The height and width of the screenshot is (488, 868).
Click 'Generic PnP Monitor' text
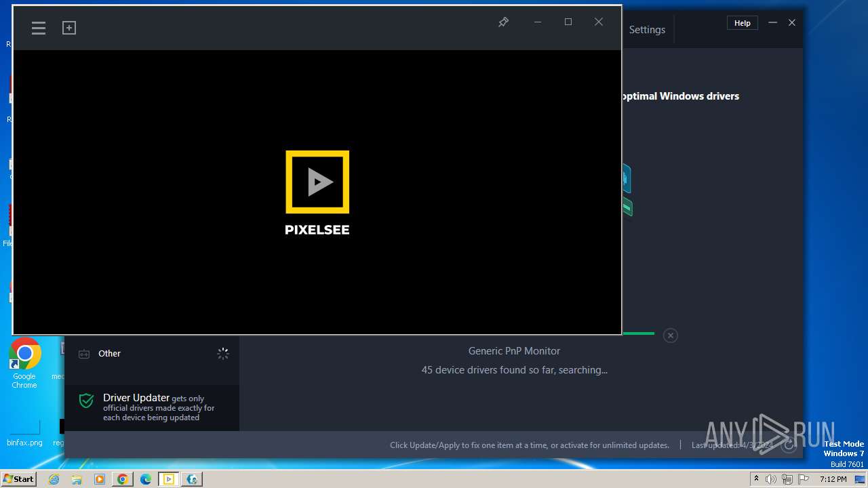pos(514,351)
